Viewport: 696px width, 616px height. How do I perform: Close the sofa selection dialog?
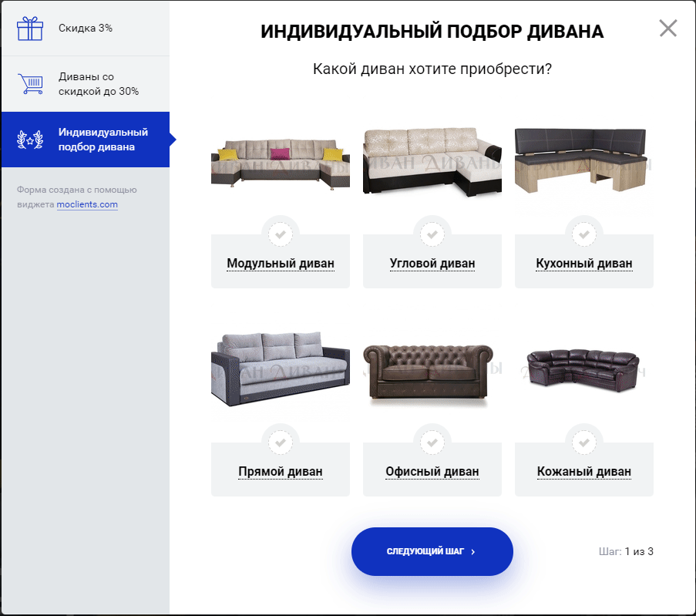tap(668, 29)
